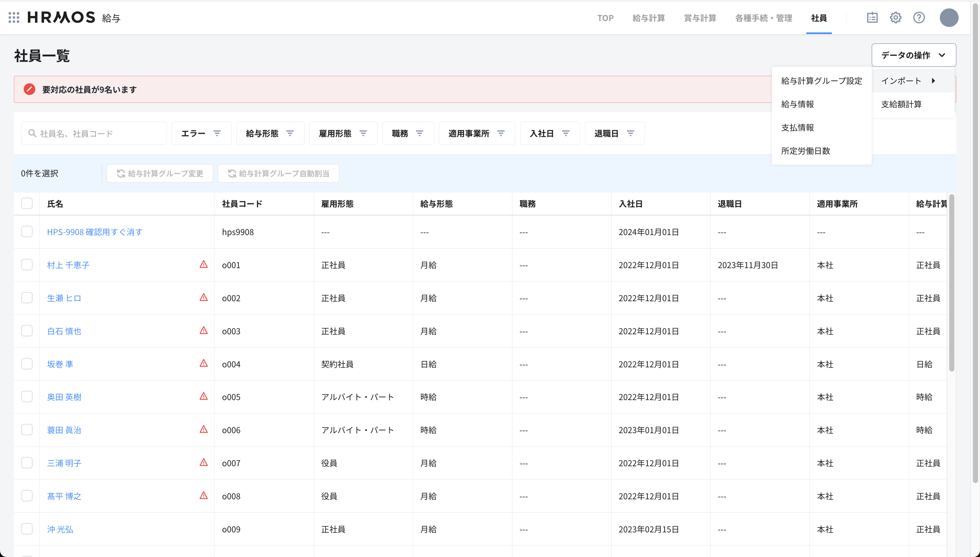Image resolution: width=980 pixels, height=557 pixels.
Task: Open the データの操作 dropdown
Action: tap(914, 55)
